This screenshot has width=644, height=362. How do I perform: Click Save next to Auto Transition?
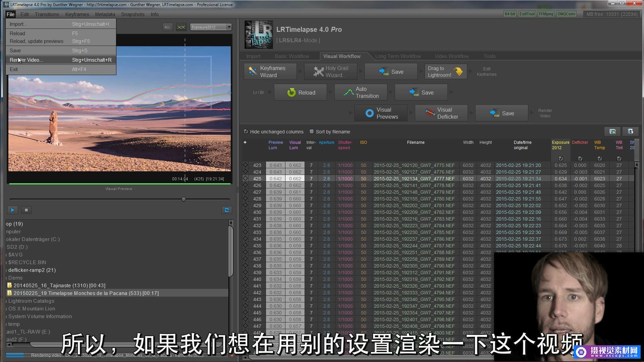point(421,93)
